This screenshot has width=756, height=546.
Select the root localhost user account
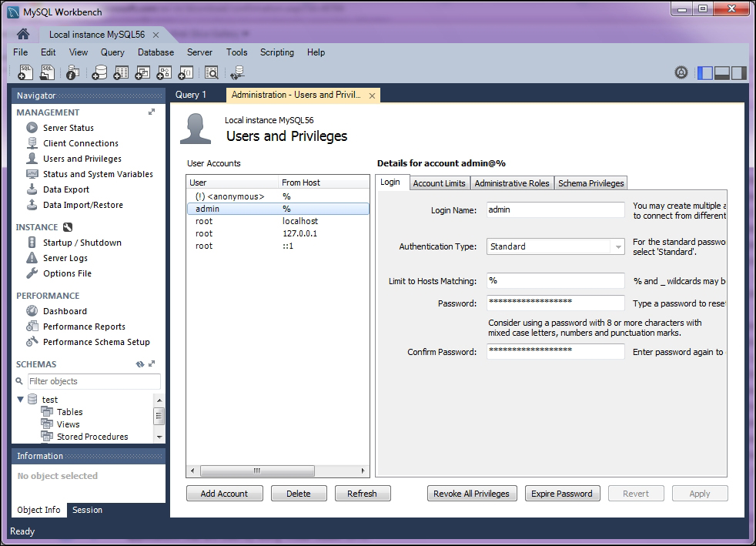pyautogui.click(x=278, y=221)
